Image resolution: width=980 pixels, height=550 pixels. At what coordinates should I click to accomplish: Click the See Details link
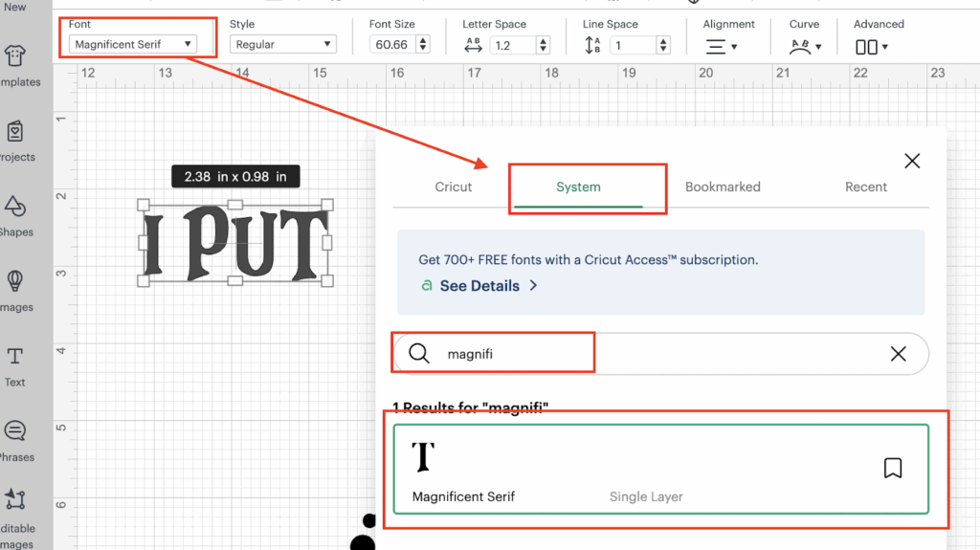479,286
